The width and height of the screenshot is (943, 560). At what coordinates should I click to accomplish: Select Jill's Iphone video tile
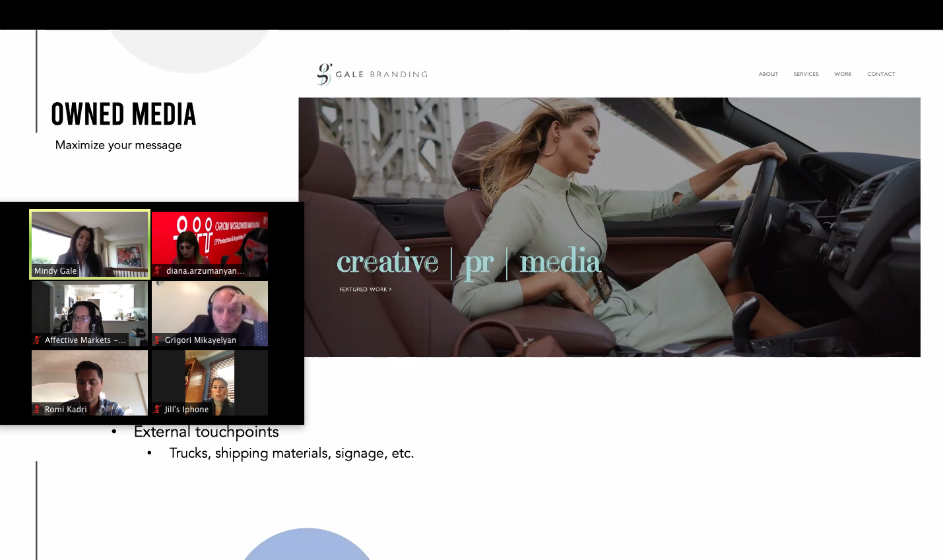[x=210, y=383]
